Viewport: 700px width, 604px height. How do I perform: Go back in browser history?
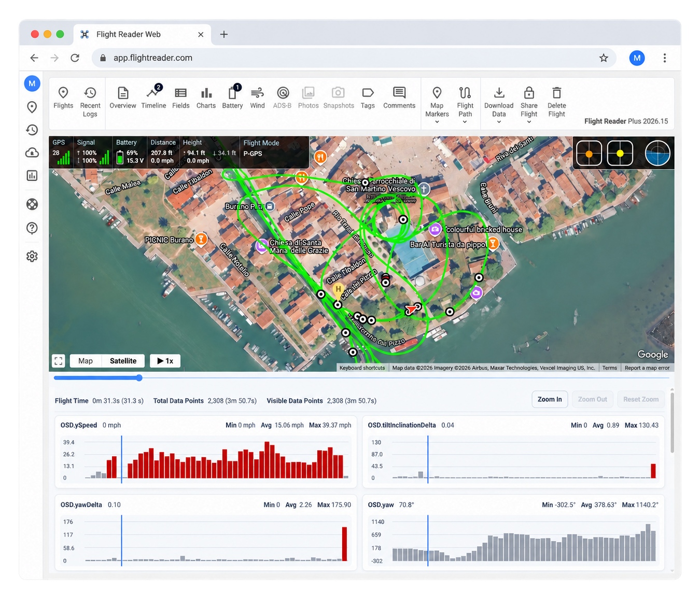pyautogui.click(x=34, y=58)
